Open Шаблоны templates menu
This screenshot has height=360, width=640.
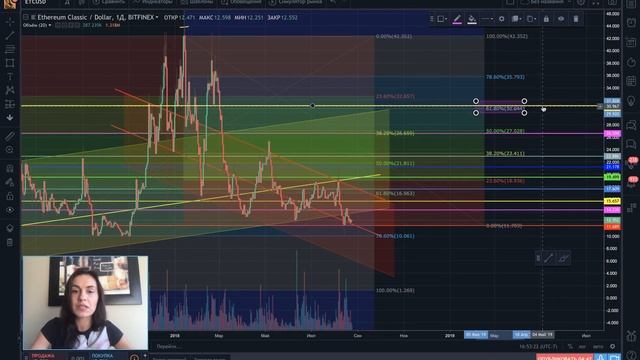coord(197,2)
